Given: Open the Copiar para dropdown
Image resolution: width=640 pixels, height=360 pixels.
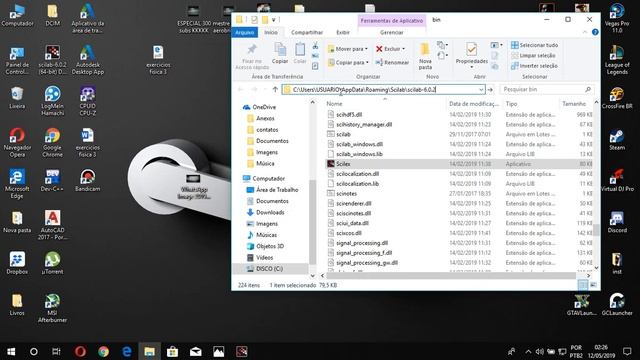Looking at the screenshot, I should tap(348, 62).
